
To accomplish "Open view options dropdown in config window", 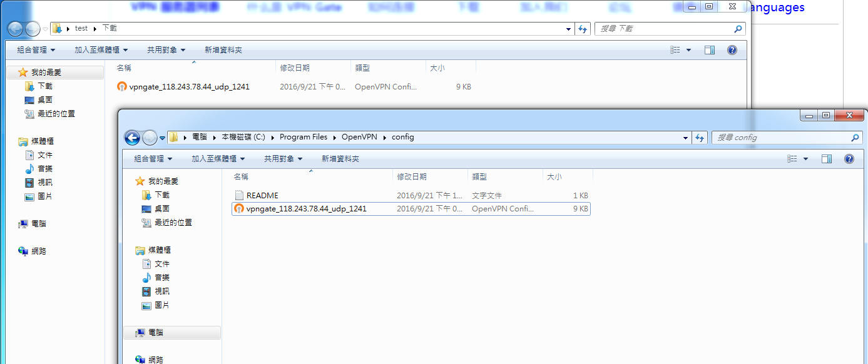I will [x=805, y=159].
